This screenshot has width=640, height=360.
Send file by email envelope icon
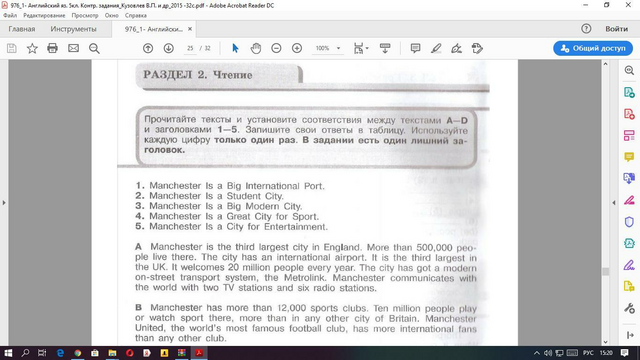click(73, 48)
